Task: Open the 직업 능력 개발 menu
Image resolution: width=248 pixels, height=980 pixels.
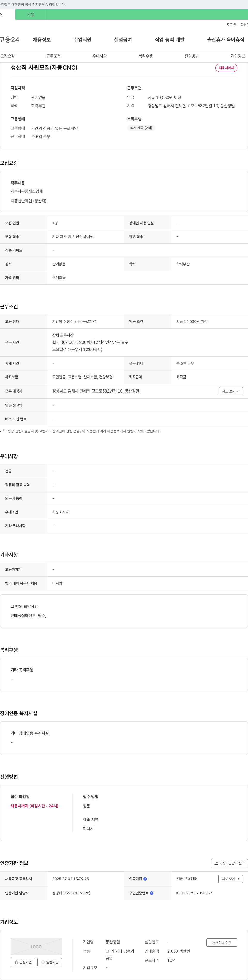Action: (x=169, y=39)
